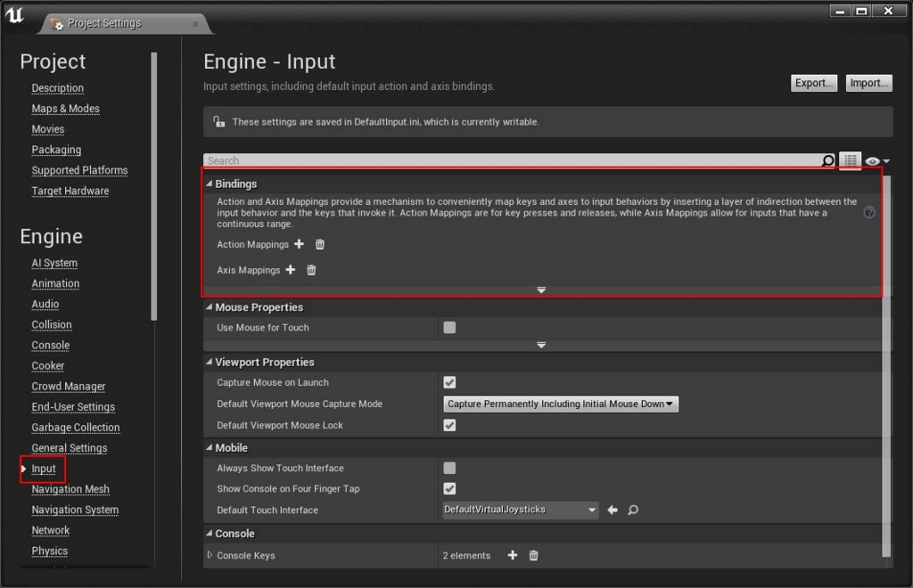Expand the Console Keys array

pos(210,555)
